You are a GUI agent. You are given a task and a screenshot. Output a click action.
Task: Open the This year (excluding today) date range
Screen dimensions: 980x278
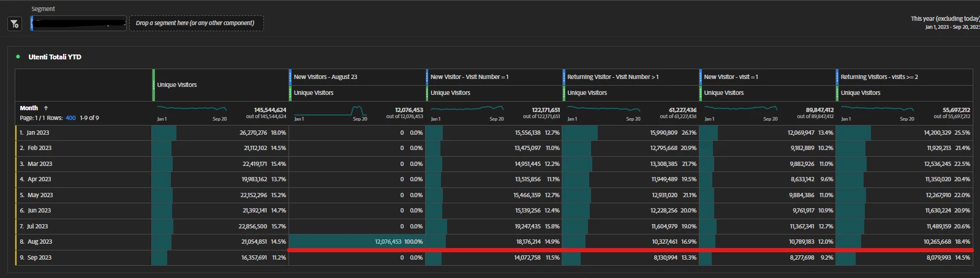click(x=945, y=23)
